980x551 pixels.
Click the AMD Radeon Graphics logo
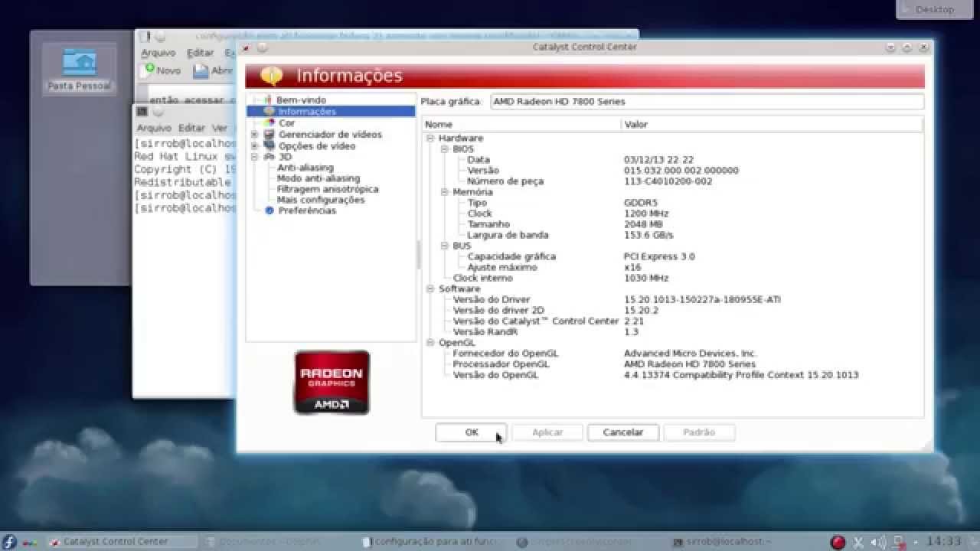332,383
